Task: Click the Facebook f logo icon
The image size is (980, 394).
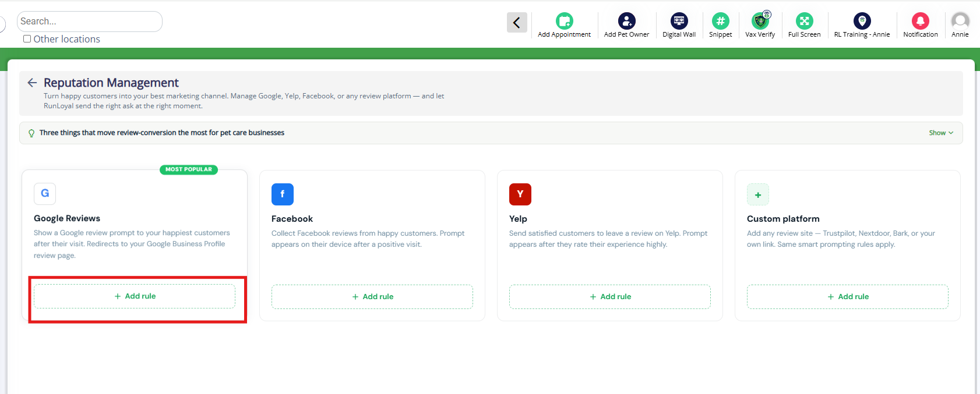Action: coord(283,194)
